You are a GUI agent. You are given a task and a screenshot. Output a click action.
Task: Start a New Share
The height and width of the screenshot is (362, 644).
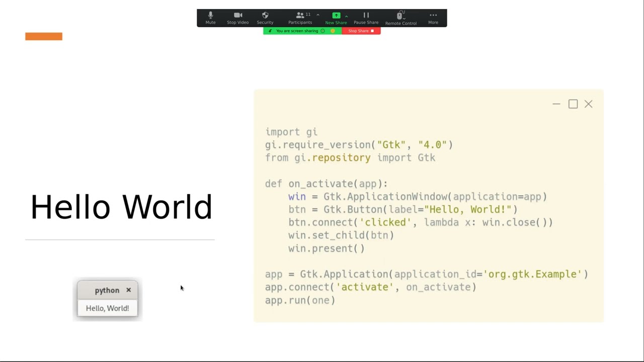pyautogui.click(x=336, y=18)
